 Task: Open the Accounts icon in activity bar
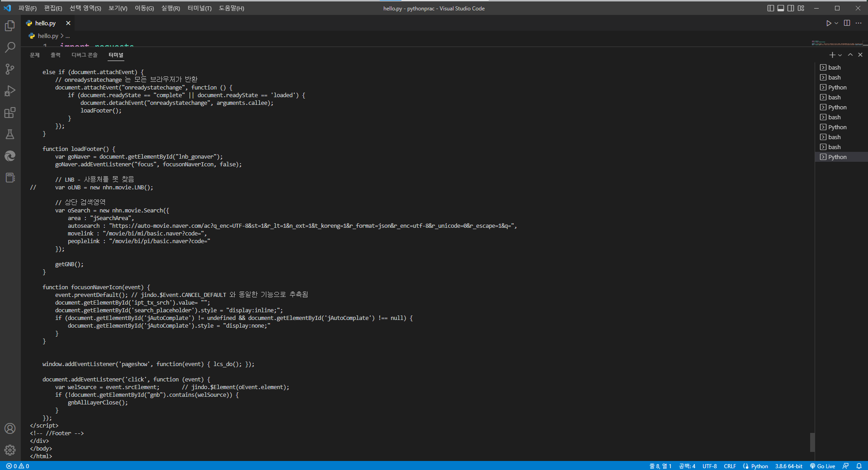click(x=10, y=428)
